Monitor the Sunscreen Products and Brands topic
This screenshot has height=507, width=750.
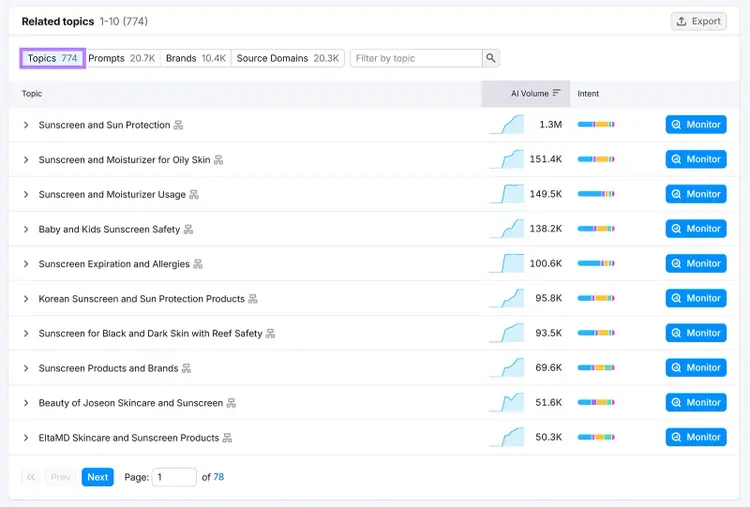click(x=696, y=368)
